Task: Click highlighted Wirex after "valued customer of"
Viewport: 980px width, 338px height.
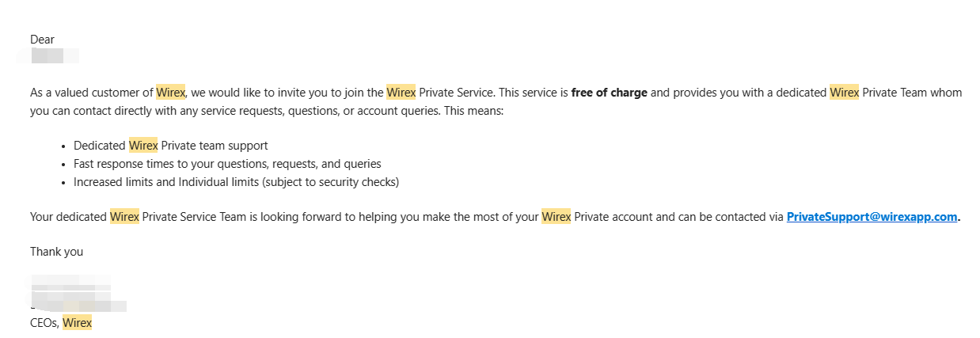Action: (170, 93)
